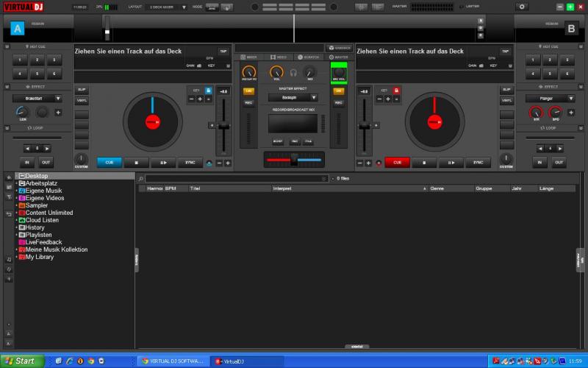The width and height of the screenshot is (588, 368).
Task: Click the headphone icon in the mixer
Action: pos(293,72)
